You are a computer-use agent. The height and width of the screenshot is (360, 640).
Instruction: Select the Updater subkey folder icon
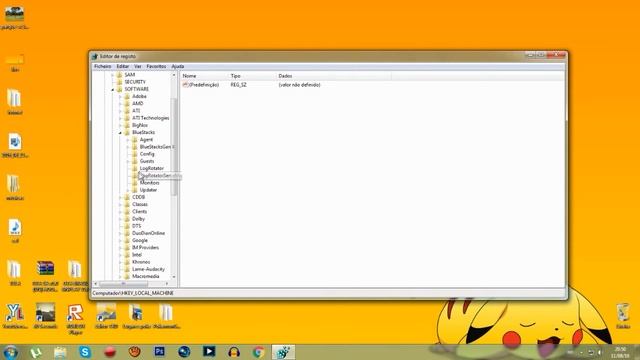click(135, 190)
